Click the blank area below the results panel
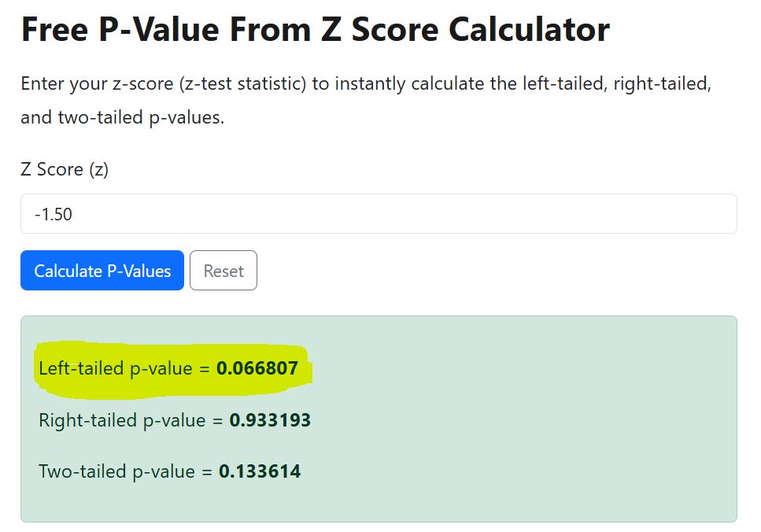The height and width of the screenshot is (532, 761). tap(378, 527)
